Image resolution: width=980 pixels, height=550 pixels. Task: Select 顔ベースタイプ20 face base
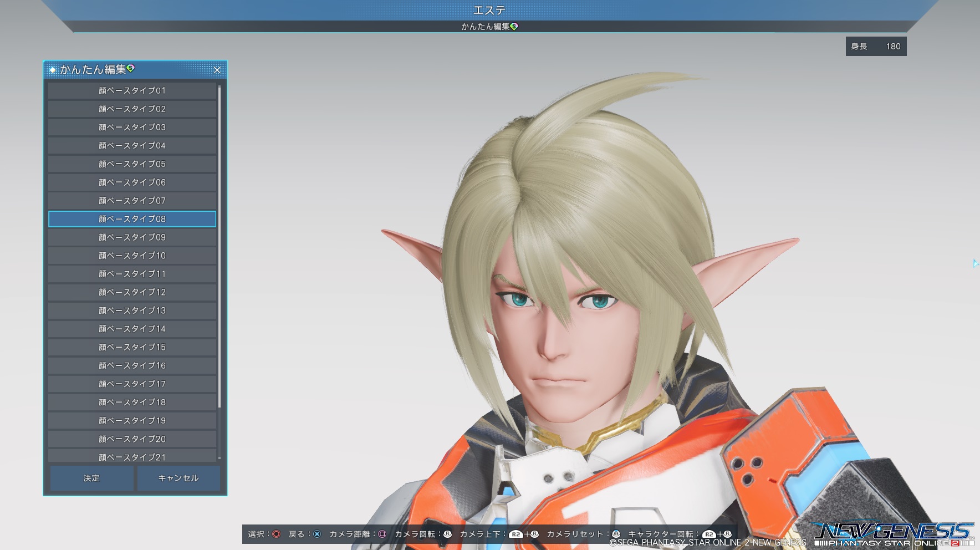pyautogui.click(x=132, y=439)
